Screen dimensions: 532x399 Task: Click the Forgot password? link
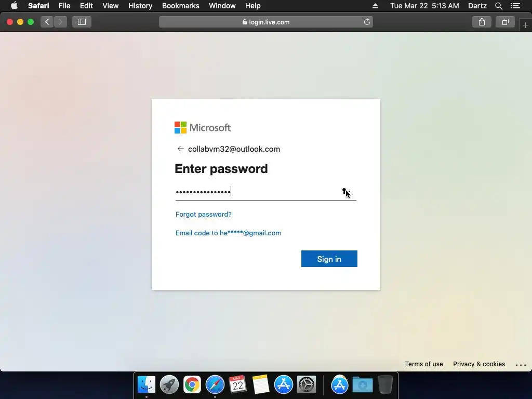pos(204,215)
